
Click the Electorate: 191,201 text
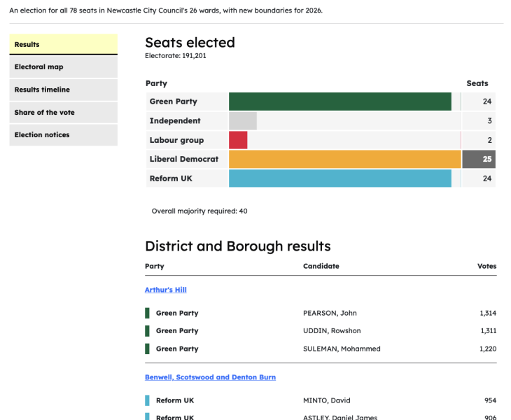click(175, 56)
